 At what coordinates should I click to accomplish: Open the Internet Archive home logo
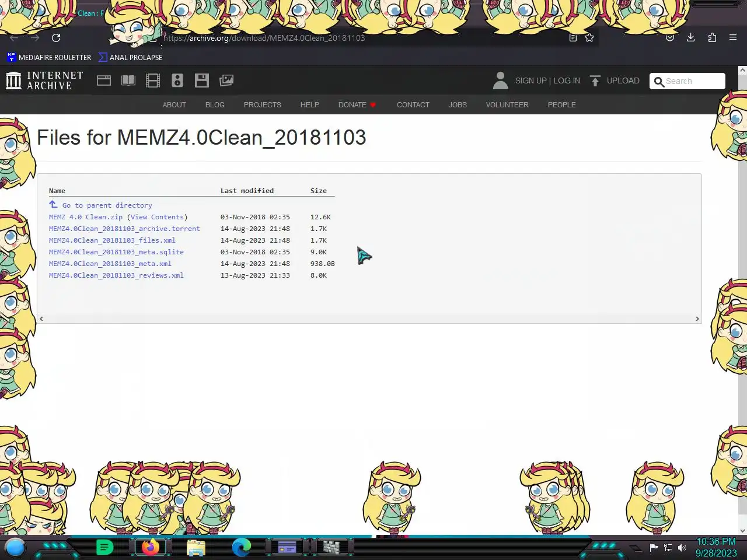[x=44, y=80]
